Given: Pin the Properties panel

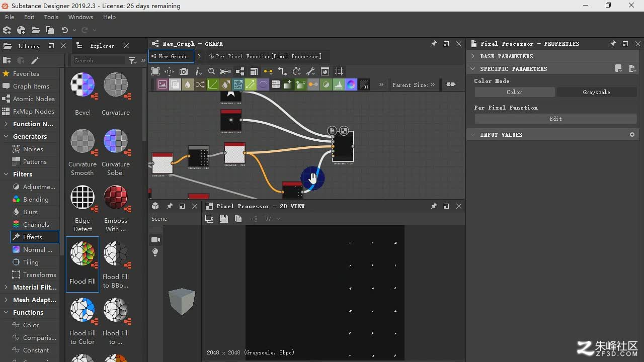Looking at the screenshot, I should point(613,44).
